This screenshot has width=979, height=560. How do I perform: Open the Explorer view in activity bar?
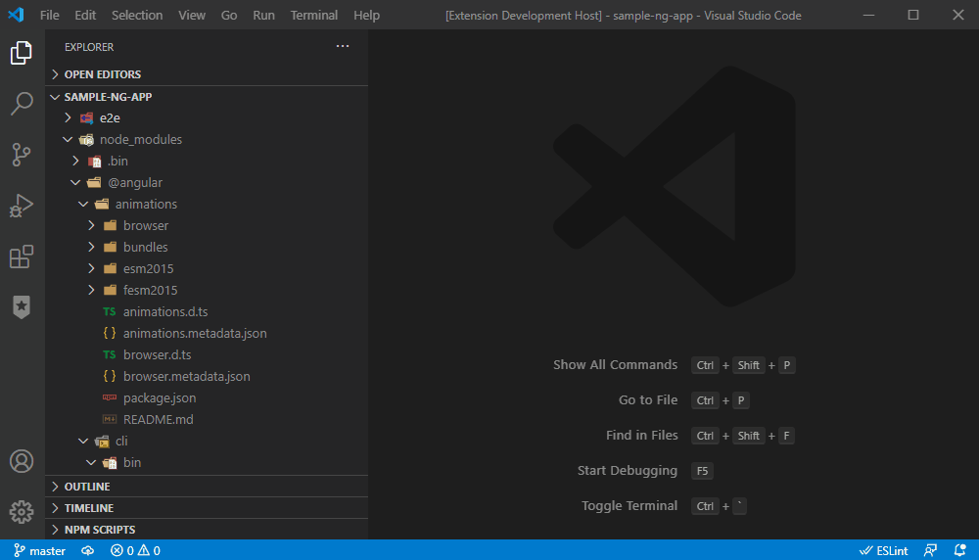pos(22,53)
